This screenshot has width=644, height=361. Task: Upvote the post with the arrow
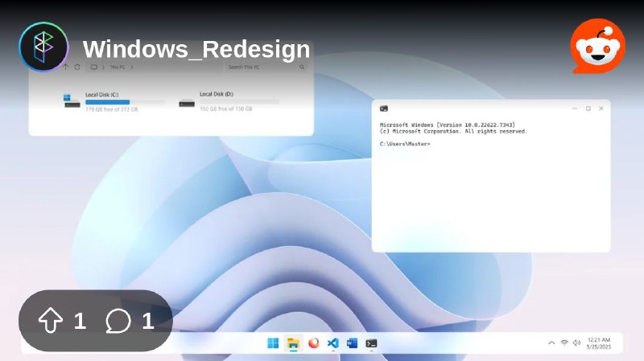click(51, 320)
